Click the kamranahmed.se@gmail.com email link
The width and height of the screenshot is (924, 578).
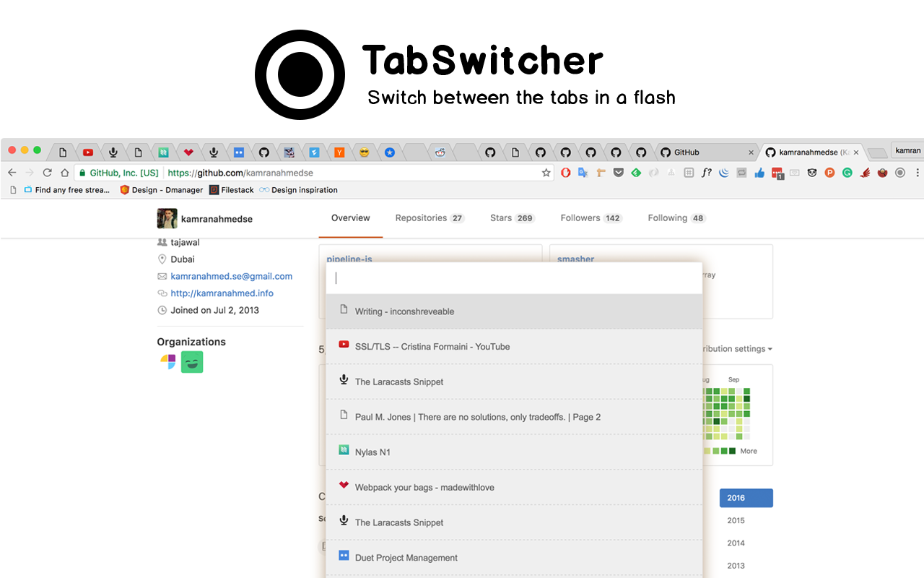pyautogui.click(x=232, y=276)
